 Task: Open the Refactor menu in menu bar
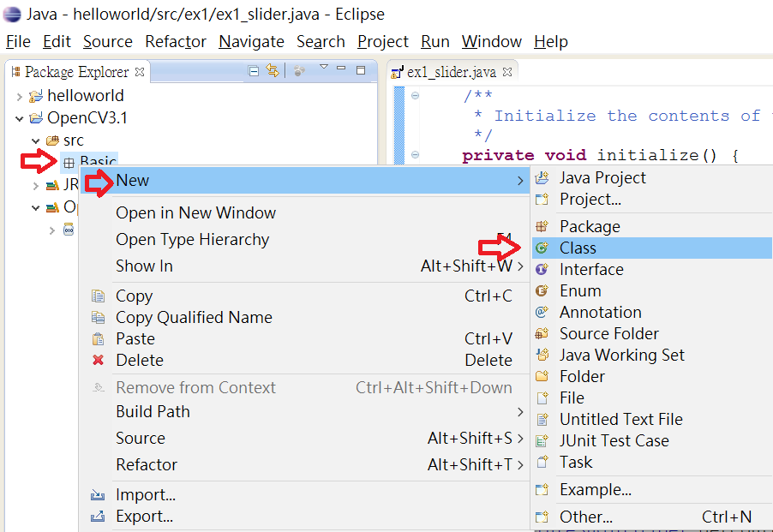tap(176, 42)
